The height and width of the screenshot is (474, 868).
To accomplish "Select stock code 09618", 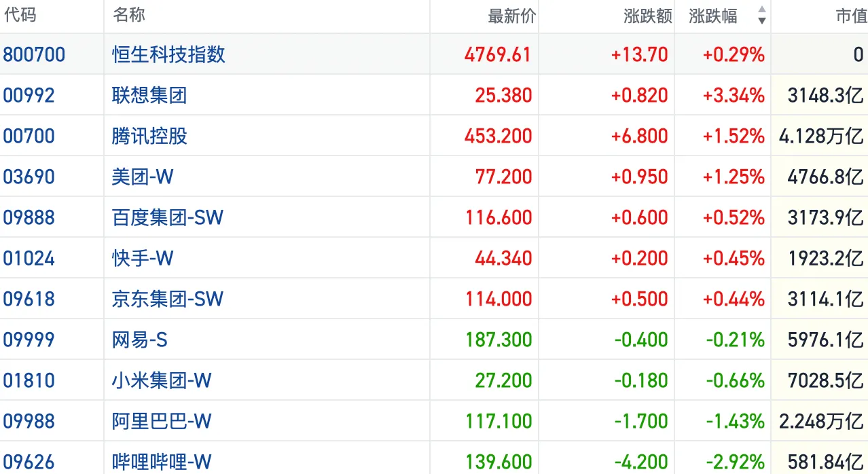I will pos(29,299).
